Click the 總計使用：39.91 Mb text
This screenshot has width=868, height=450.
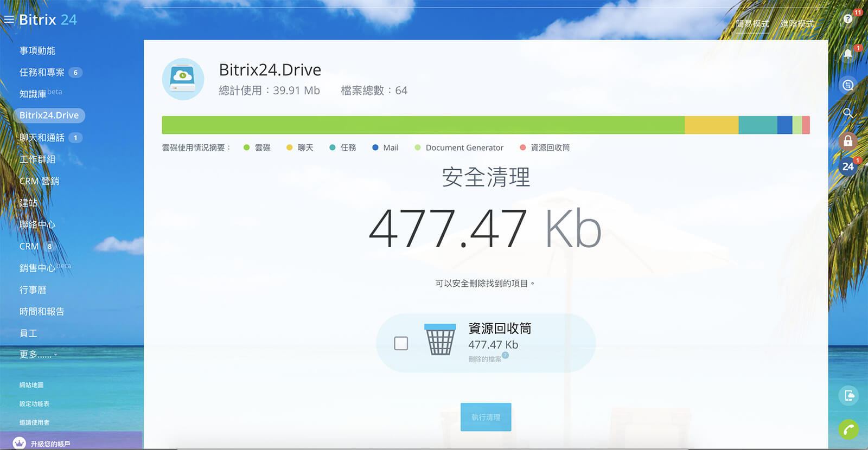269,91
